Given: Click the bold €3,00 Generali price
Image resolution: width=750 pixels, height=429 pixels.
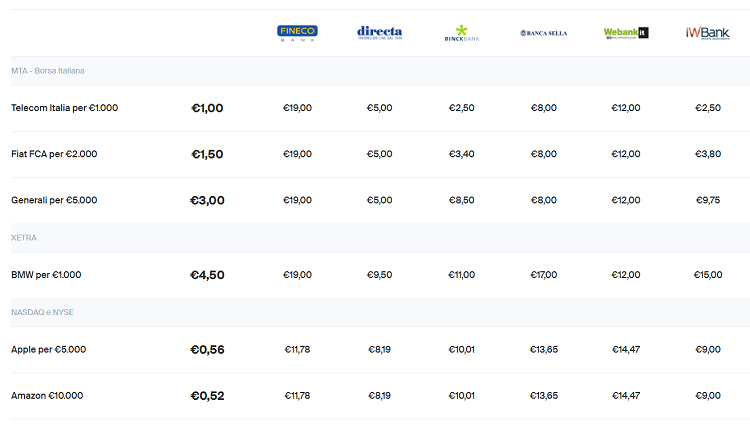Looking at the screenshot, I should 207,200.
